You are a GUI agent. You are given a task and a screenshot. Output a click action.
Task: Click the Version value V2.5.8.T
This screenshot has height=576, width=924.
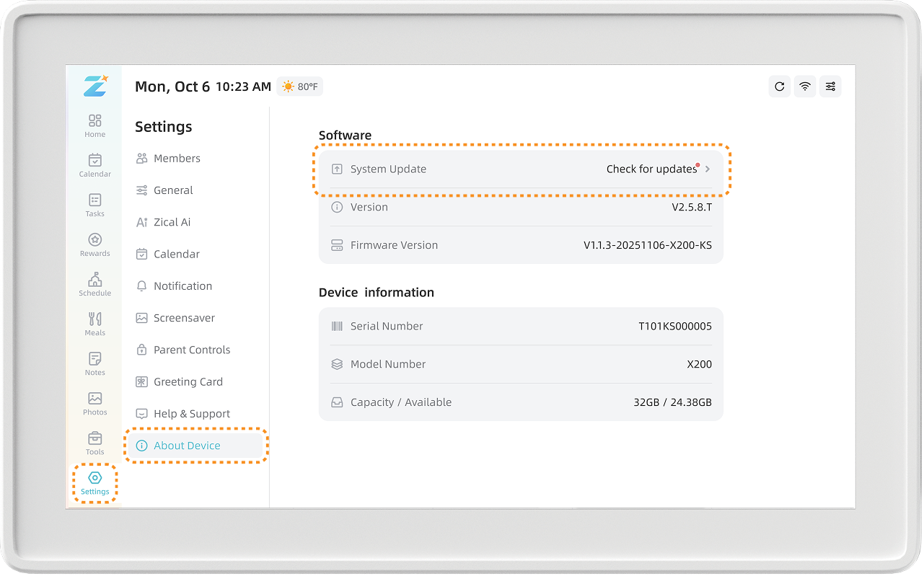pos(692,207)
